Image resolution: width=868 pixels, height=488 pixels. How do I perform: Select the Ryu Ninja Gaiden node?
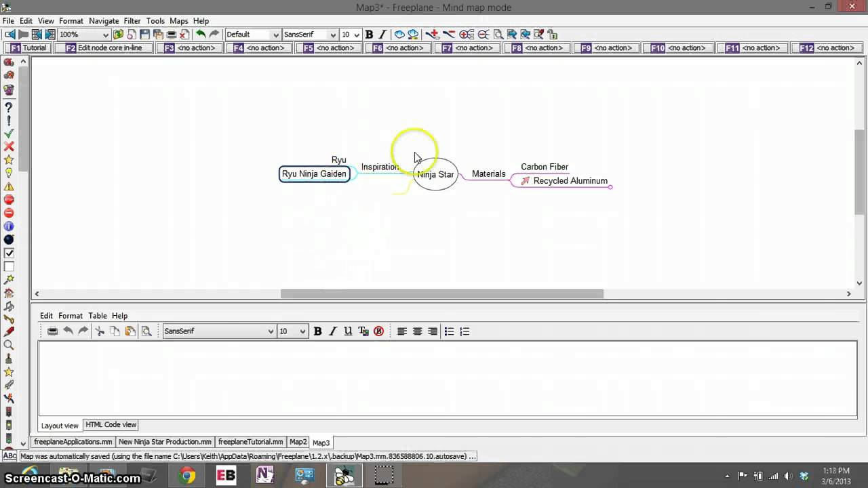pos(315,174)
